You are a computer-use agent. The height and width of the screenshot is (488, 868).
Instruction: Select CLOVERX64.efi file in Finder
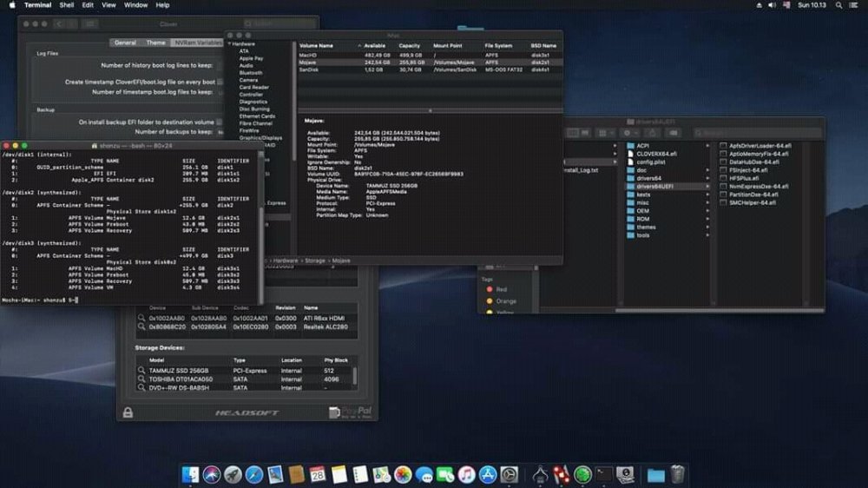tap(656, 154)
